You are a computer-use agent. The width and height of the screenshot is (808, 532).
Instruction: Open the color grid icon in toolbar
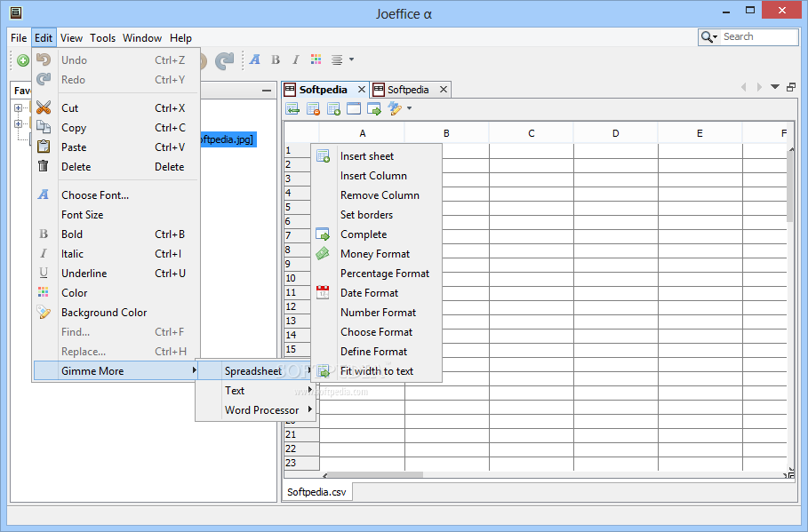316,60
